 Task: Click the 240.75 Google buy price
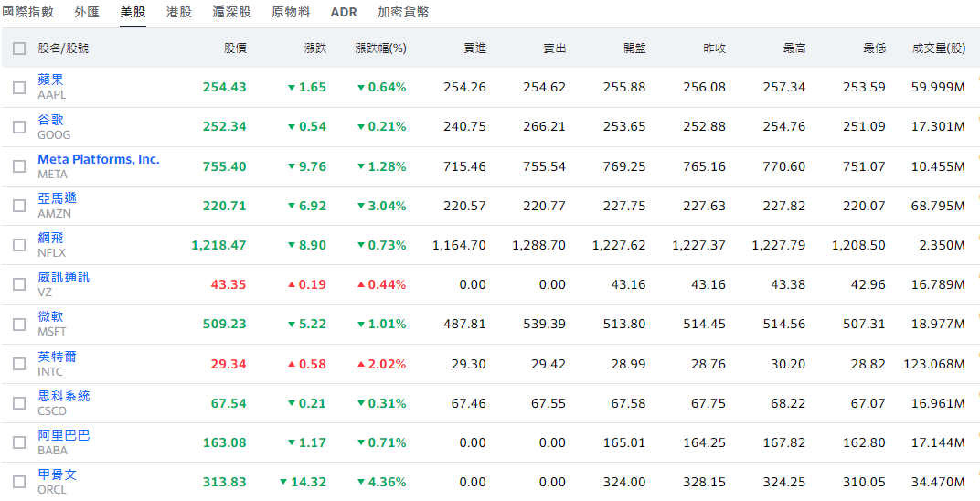[x=465, y=127]
